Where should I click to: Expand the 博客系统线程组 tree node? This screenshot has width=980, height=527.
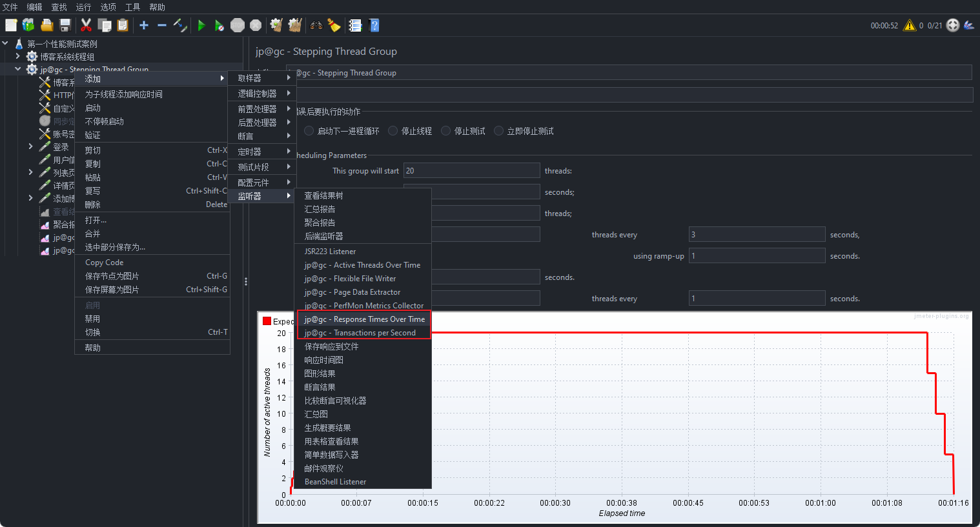(x=18, y=56)
